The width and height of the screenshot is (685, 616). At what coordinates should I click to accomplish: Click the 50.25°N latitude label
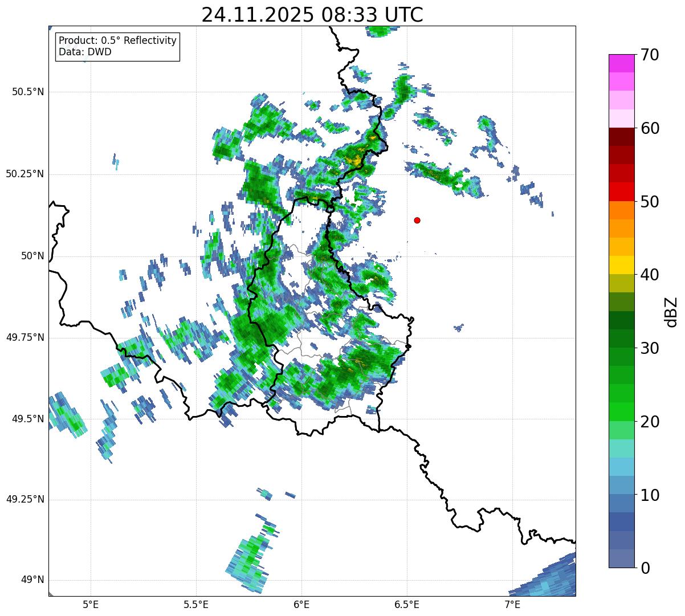coord(25,174)
